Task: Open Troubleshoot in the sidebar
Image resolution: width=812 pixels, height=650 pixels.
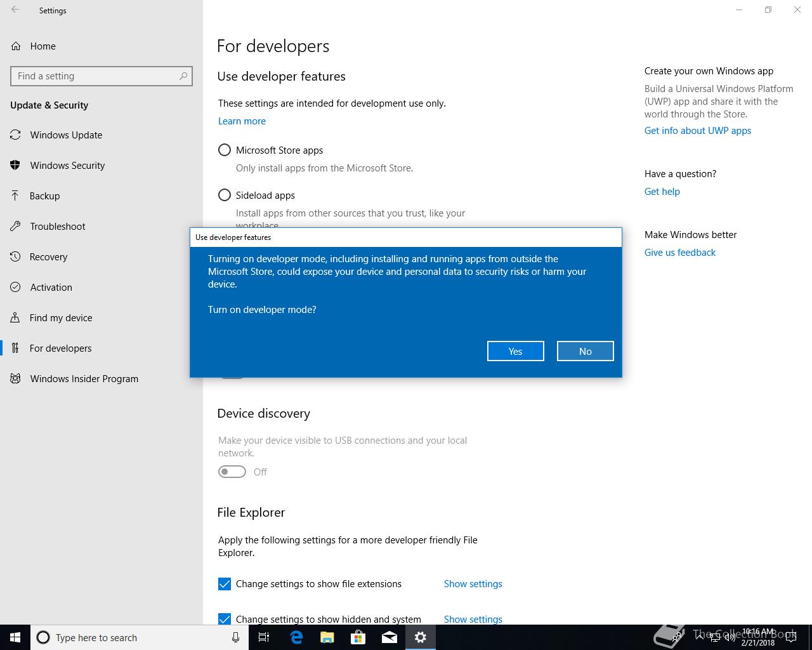Action: pos(101,226)
